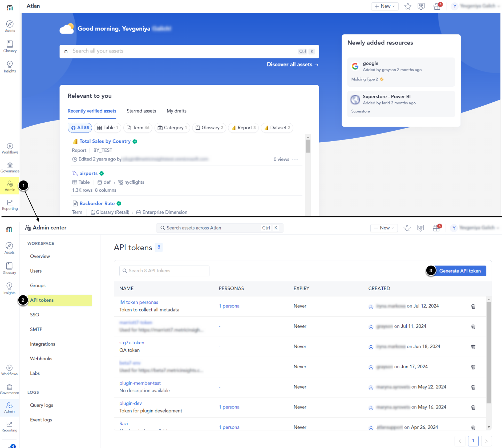The width and height of the screenshot is (502, 448).
Task: Click the Search assets across Atlan field
Action: [220, 228]
